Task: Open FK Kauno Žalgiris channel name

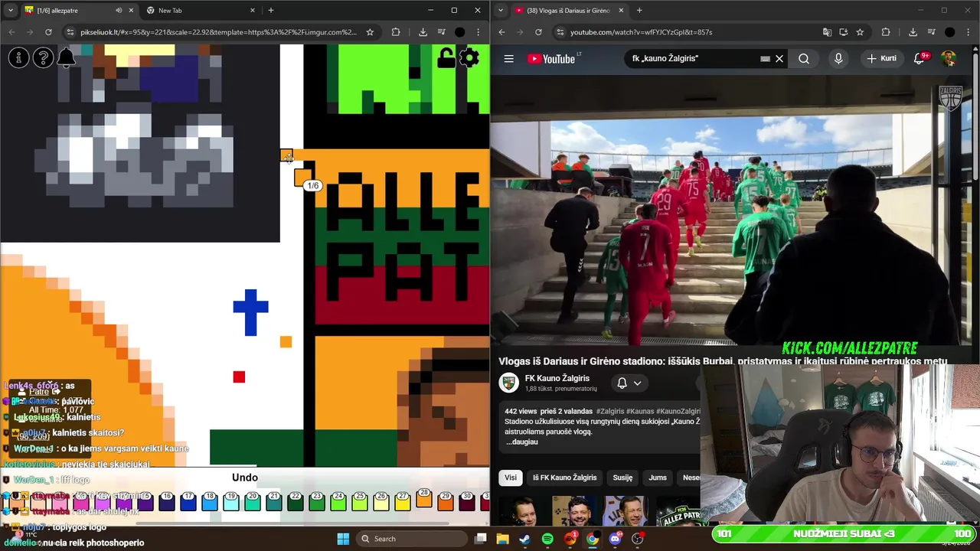Action: (557, 378)
